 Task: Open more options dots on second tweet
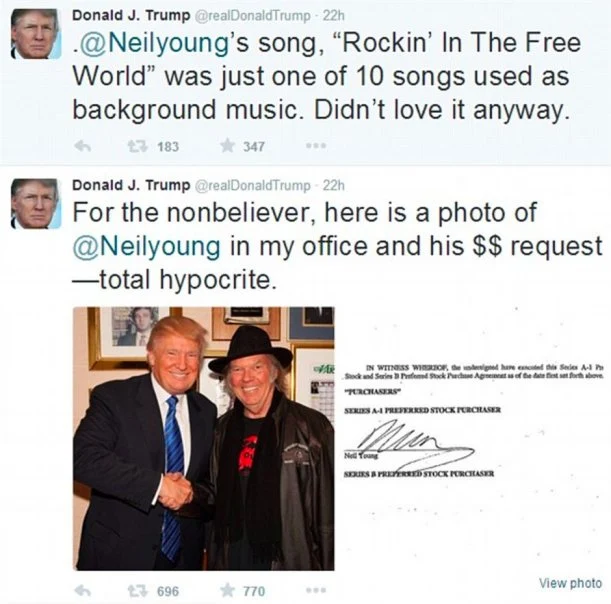pos(316,591)
